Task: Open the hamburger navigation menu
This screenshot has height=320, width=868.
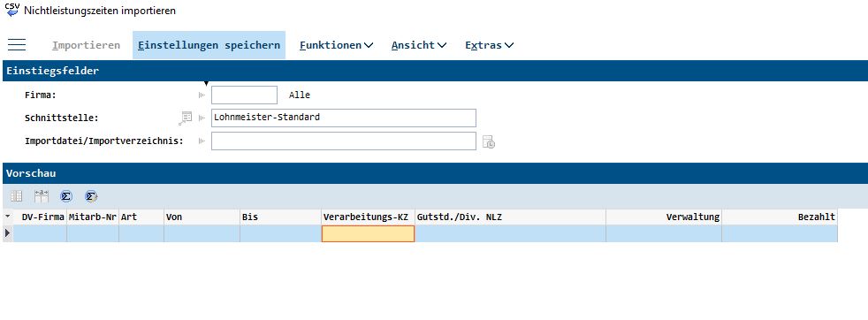Action: [17, 45]
